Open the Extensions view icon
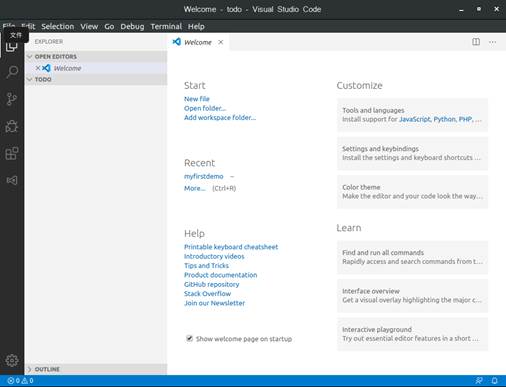 point(12,153)
